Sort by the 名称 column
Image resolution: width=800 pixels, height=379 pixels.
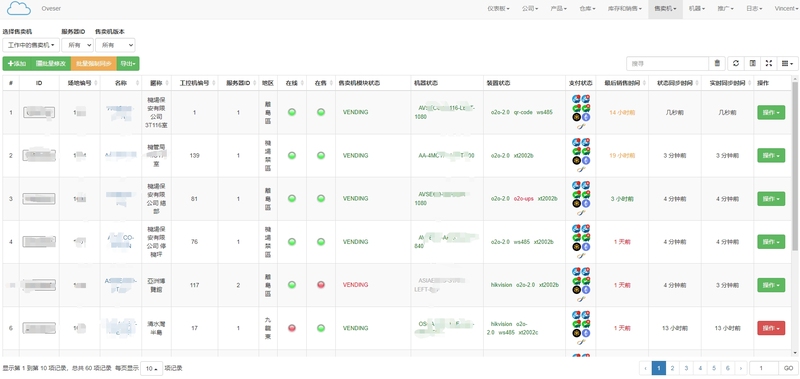point(121,83)
